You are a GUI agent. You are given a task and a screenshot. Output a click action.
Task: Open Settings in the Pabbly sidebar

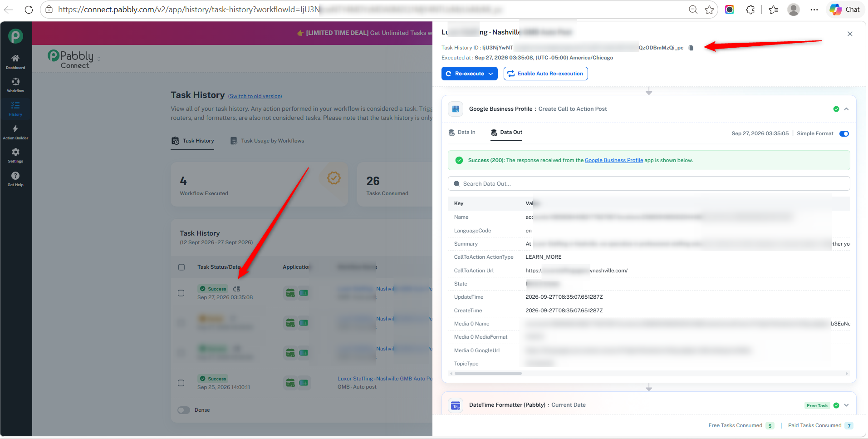click(x=15, y=155)
